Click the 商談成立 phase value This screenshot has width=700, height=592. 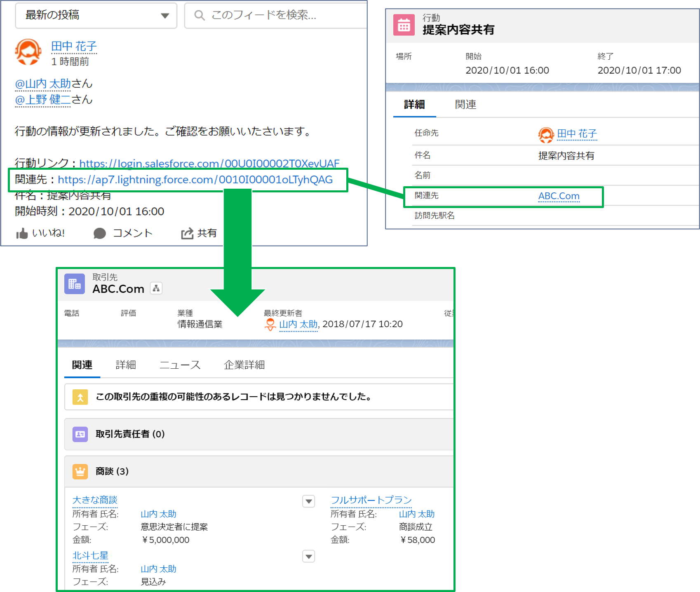(x=416, y=527)
